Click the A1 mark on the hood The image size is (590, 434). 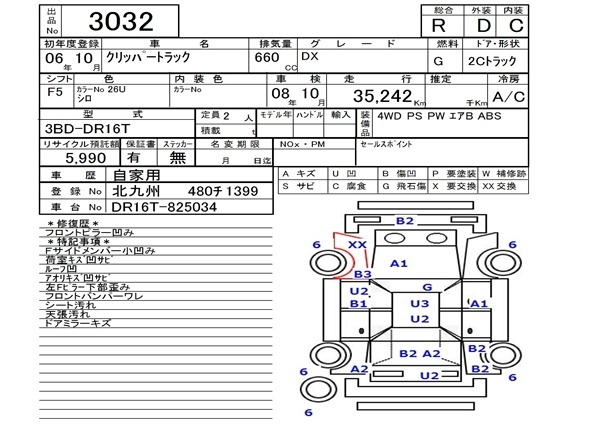coord(399,263)
